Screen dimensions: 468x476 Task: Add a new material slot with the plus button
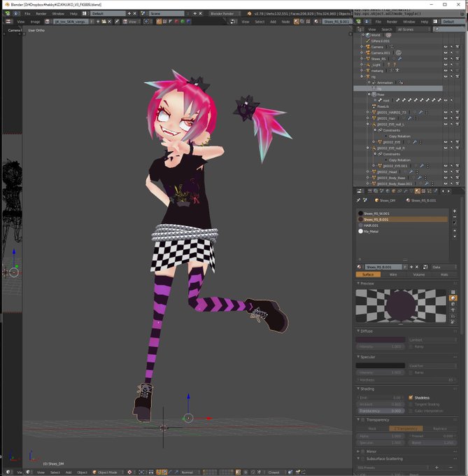point(454,211)
